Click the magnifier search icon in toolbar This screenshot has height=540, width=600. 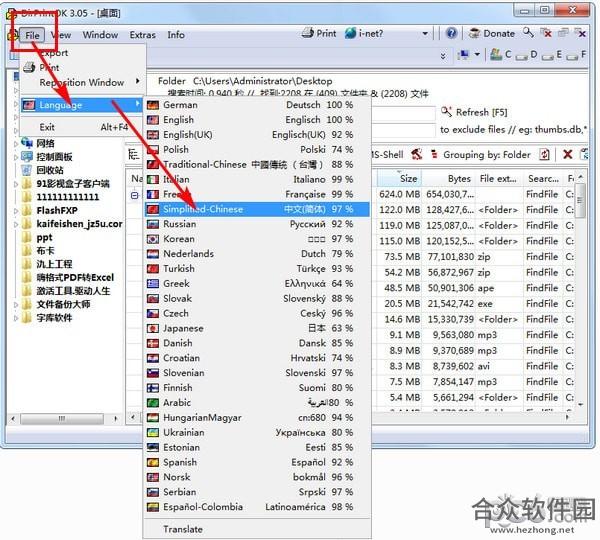(528, 32)
